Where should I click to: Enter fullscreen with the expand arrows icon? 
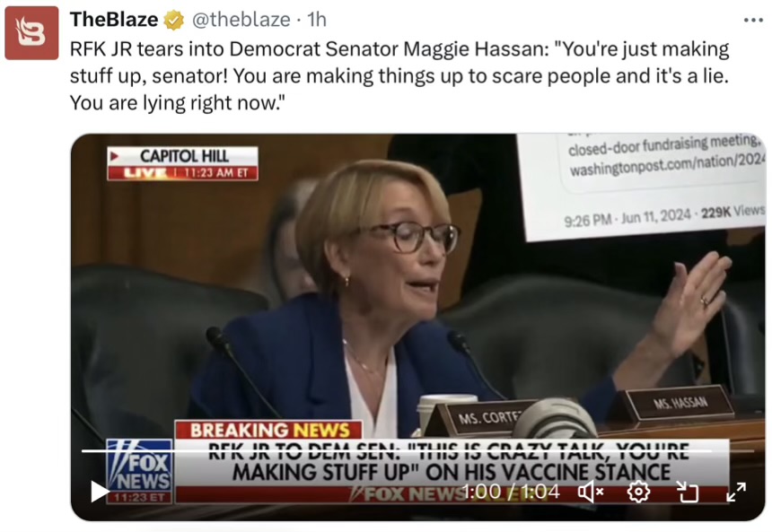click(x=735, y=491)
